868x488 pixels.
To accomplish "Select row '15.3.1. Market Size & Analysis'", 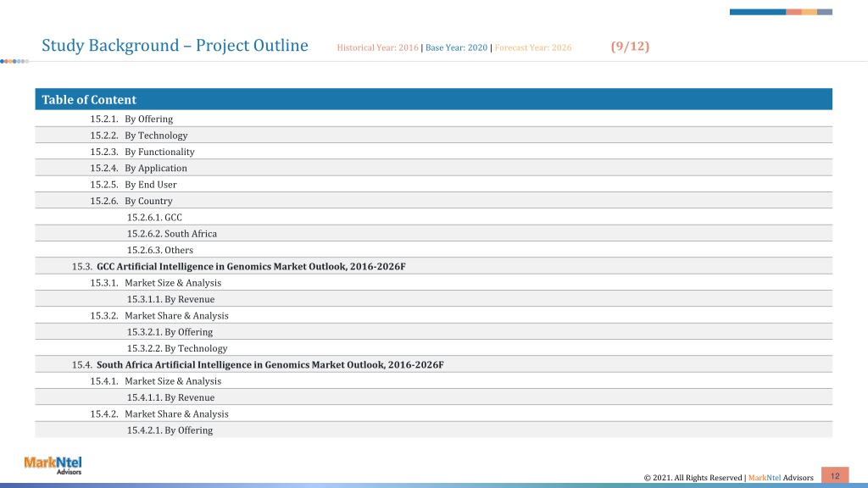I will pos(433,283).
